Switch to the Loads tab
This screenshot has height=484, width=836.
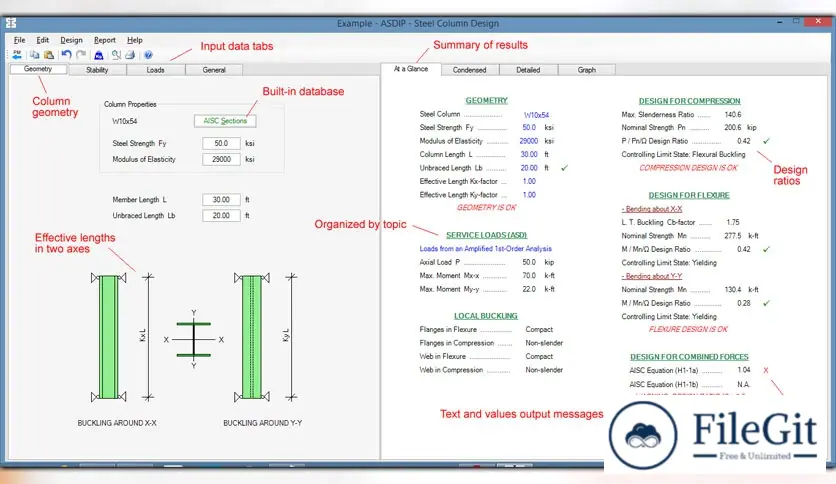[156, 70]
